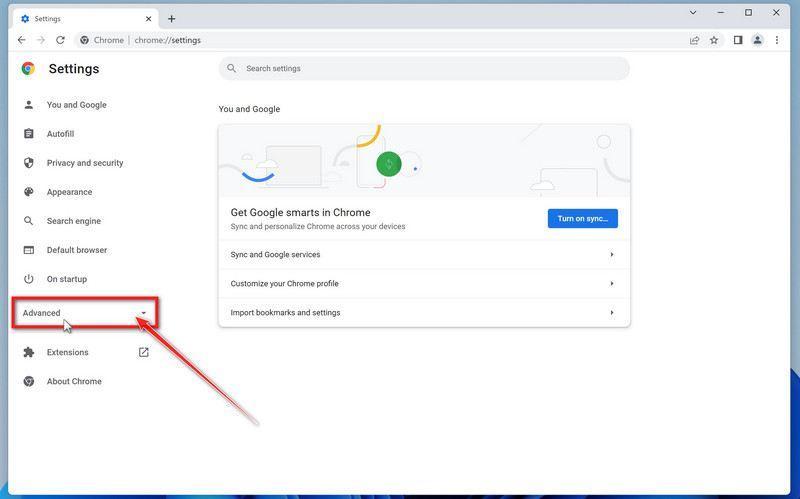Click the Extensions external link icon
This screenshot has width=800, height=499.
coord(143,352)
